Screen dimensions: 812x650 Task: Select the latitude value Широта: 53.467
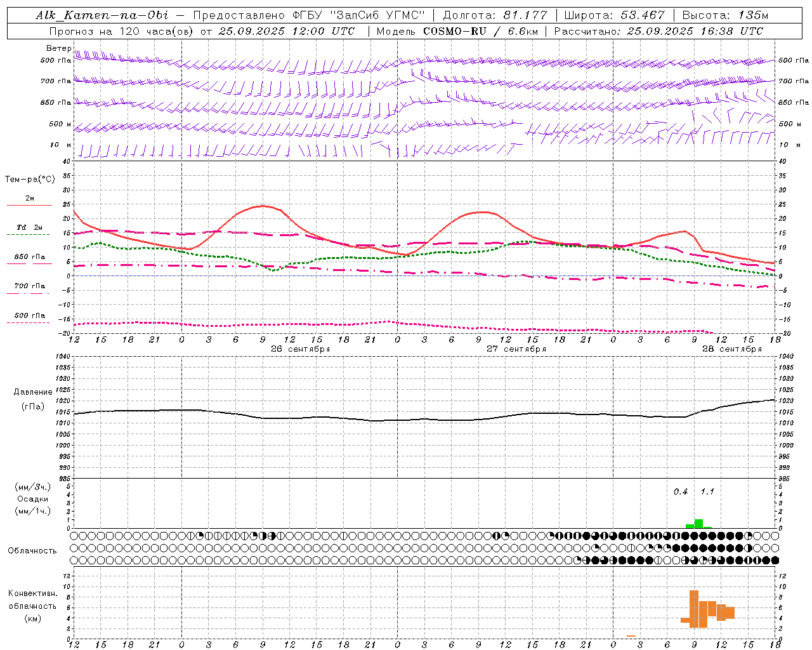pos(615,15)
